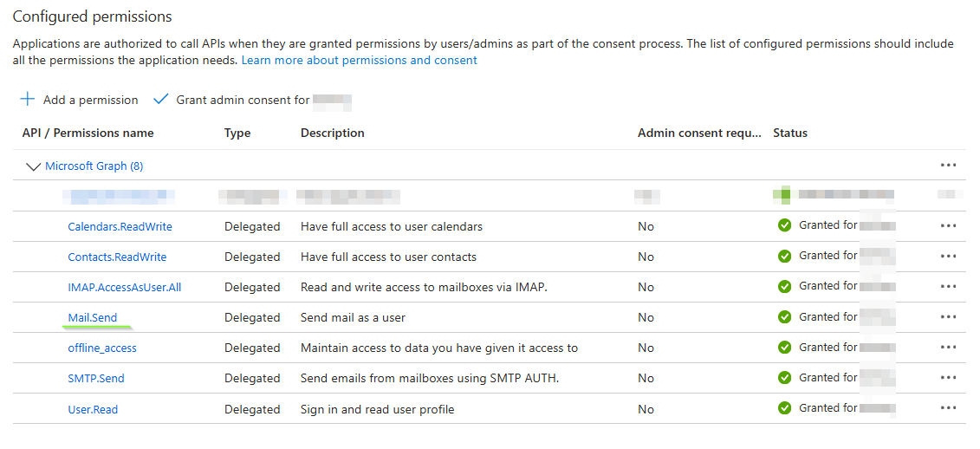Click the Description column header

click(332, 133)
